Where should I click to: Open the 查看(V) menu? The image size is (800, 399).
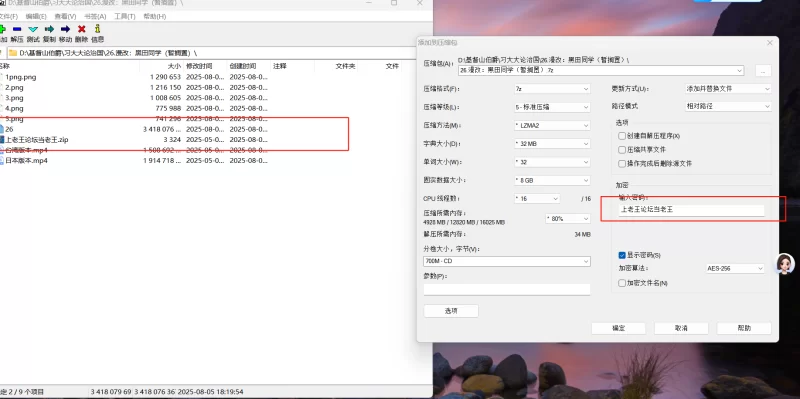click(x=65, y=16)
